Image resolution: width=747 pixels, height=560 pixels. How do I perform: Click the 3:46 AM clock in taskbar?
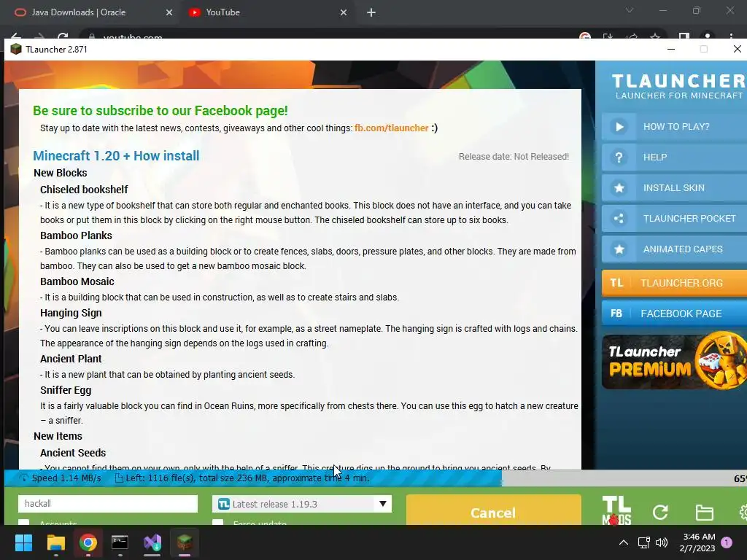click(698, 537)
